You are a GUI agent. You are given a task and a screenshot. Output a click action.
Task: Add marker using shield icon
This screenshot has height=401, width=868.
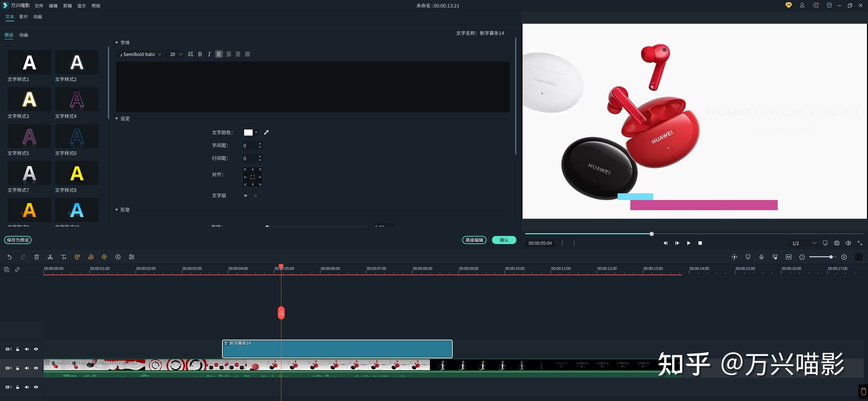point(748,257)
